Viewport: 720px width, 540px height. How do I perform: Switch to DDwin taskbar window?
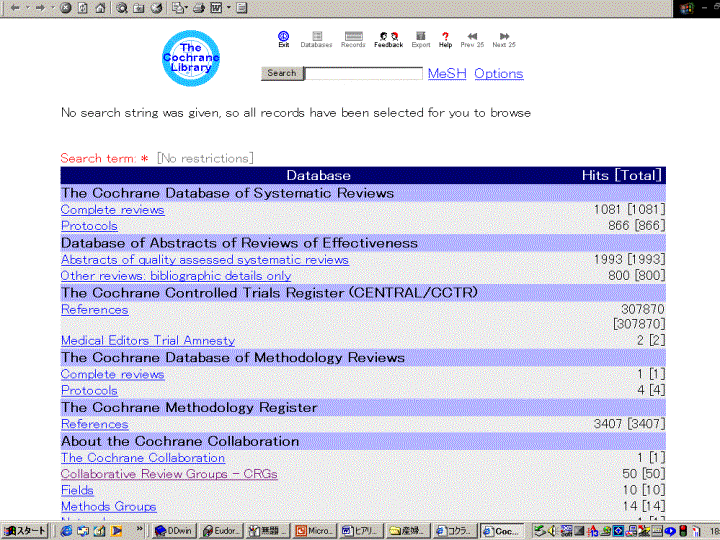point(174,531)
